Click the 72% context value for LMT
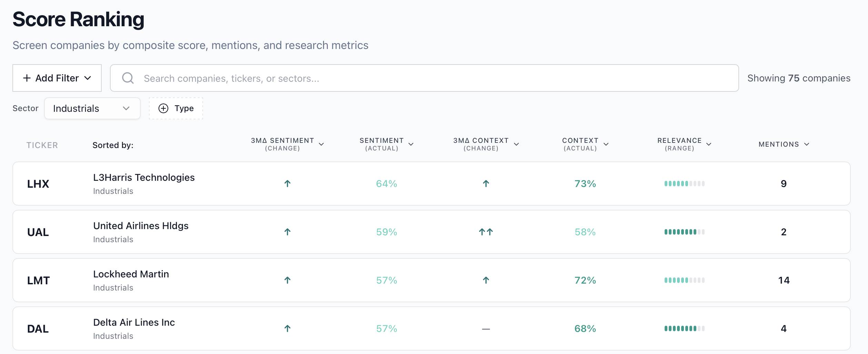The image size is (868, 354). [x=585, y=280]
